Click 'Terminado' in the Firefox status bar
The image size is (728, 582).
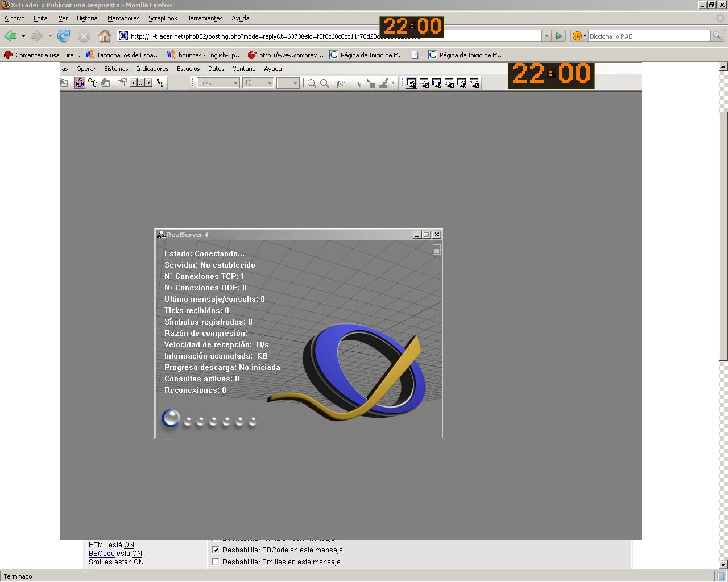18,576
